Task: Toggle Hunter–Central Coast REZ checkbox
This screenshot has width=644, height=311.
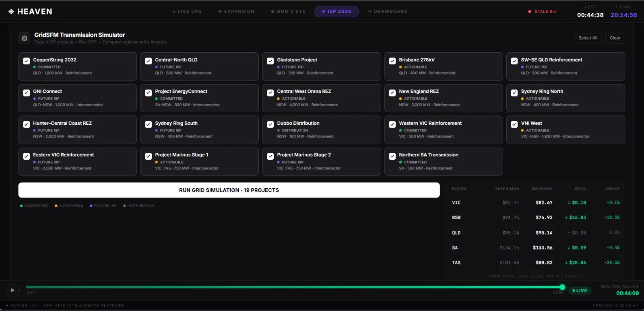Action: [x=26, y=125]
